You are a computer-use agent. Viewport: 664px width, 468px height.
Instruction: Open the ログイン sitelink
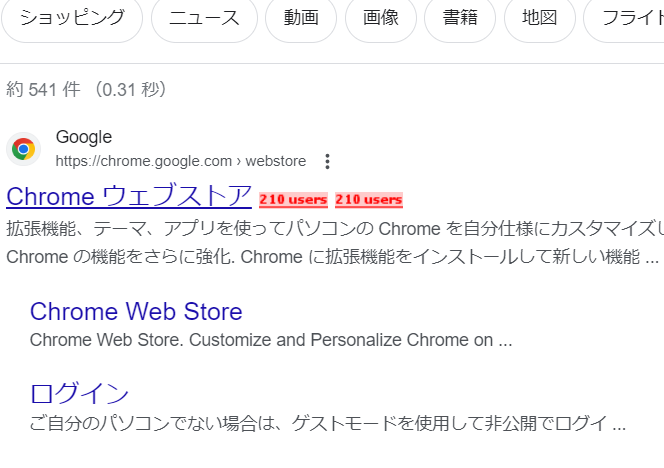coord(79,393)
